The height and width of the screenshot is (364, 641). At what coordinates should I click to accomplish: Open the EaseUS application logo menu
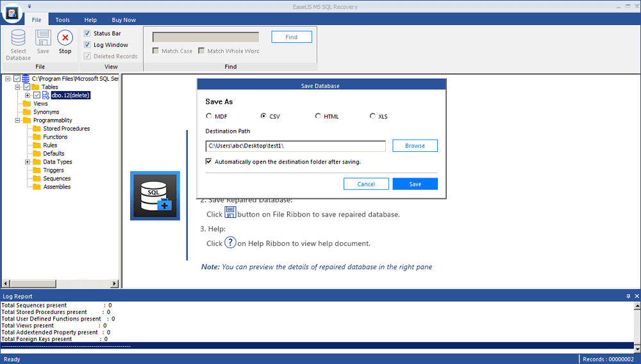12,13
